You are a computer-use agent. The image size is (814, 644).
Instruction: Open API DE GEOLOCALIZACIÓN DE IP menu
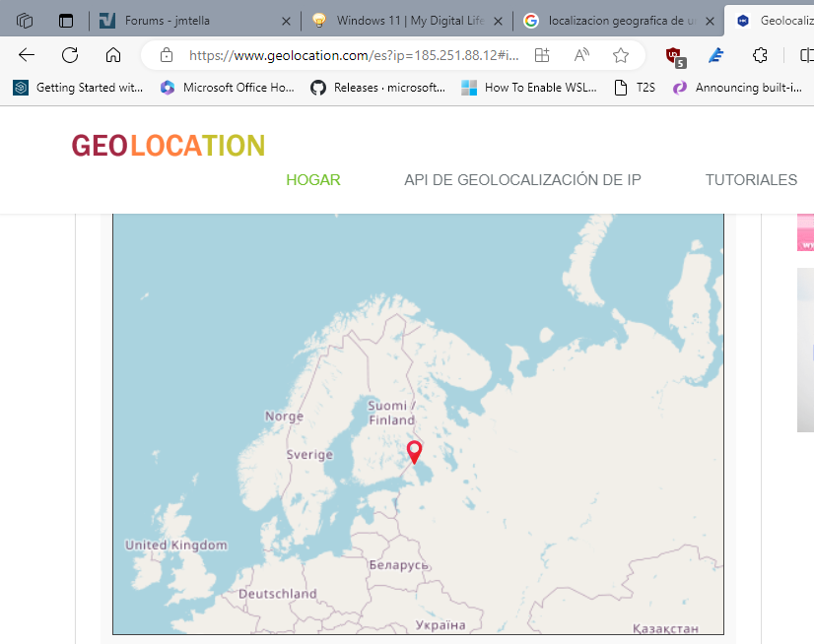[x=522, y=180]
